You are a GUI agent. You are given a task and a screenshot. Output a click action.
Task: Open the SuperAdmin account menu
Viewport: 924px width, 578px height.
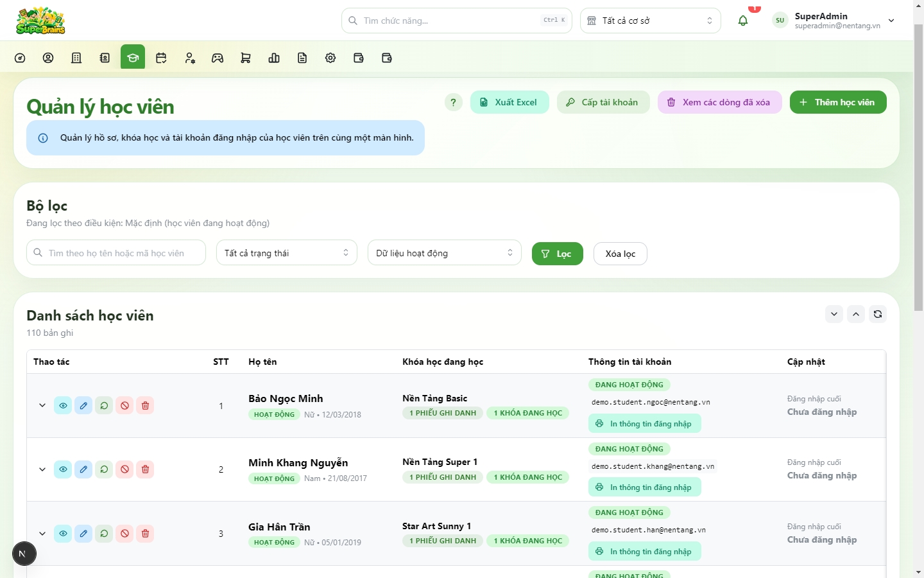(x=834, y=21)
